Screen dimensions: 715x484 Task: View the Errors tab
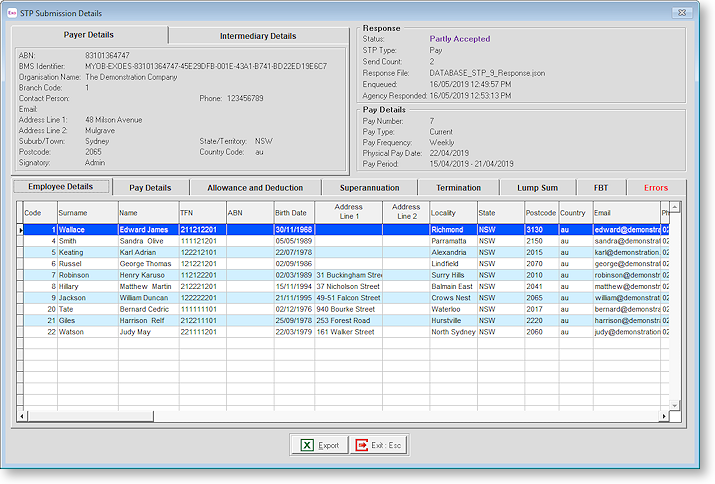point(656,188)
